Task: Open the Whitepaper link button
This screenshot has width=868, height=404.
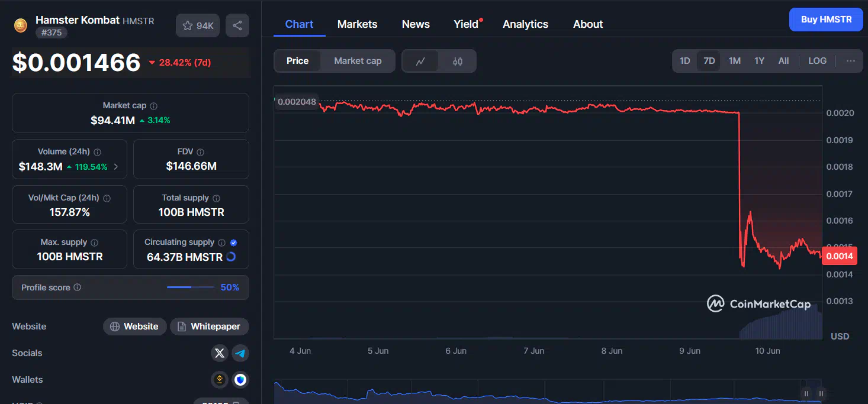Action: pyautogui.click(x=210, y=327)
